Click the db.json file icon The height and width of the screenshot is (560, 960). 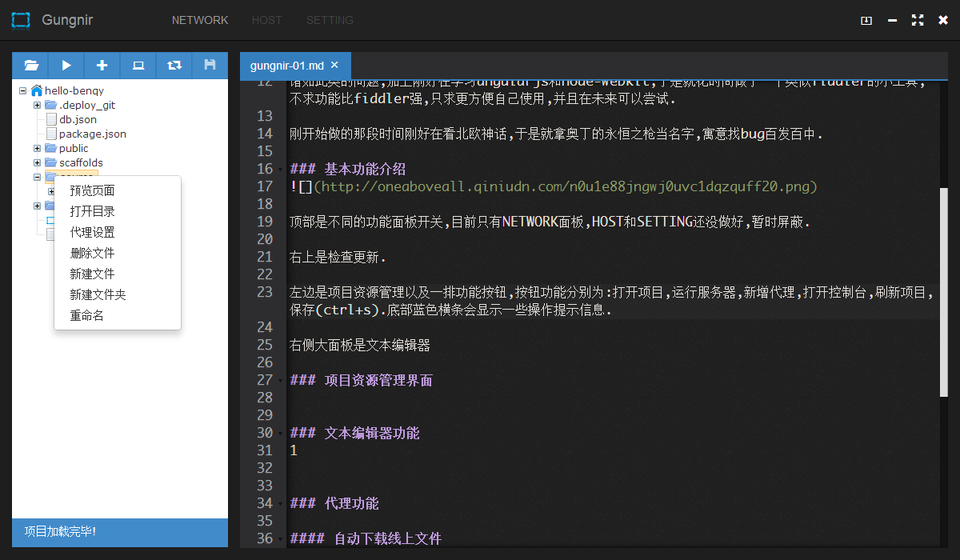pyautogui.click(x=52, y=119)
